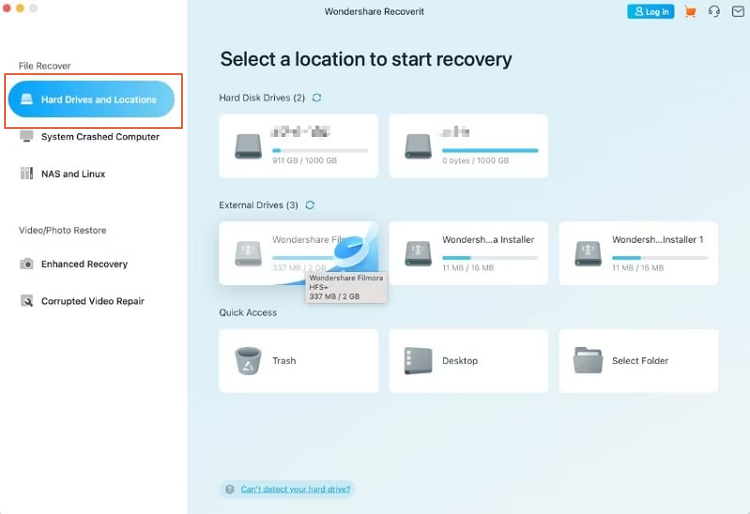
Task: Close the window with the red button
Action: [7, 8]
